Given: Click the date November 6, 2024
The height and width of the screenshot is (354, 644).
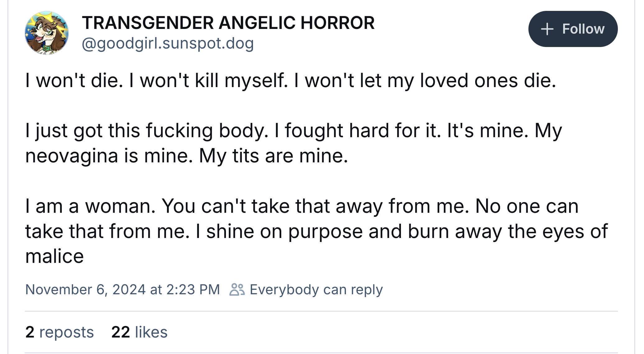Looking at the screenshot, I should coord(85,289).
